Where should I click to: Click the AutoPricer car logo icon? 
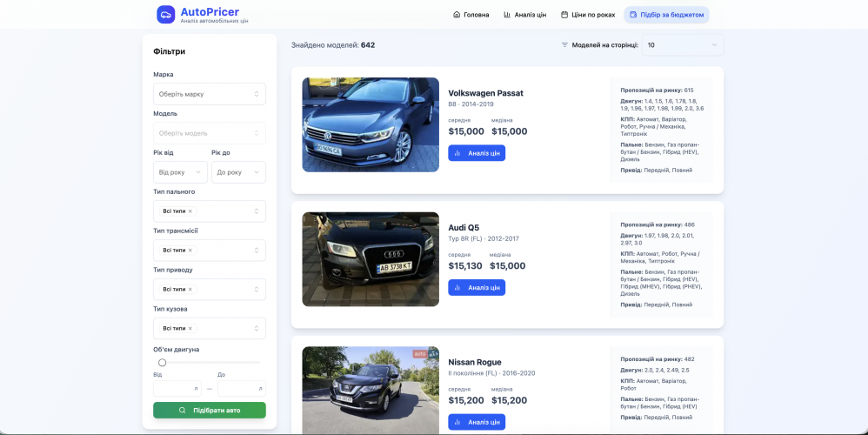165,15
